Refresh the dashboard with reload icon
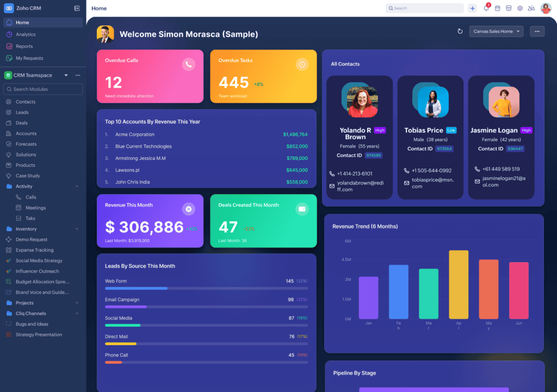Viewport: 557px width, 392px height. point(460,32)
